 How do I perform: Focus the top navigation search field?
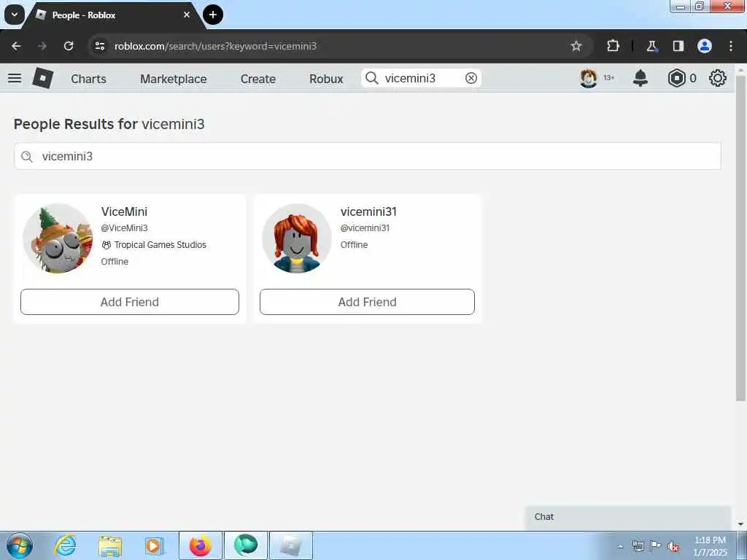[421, 78]
